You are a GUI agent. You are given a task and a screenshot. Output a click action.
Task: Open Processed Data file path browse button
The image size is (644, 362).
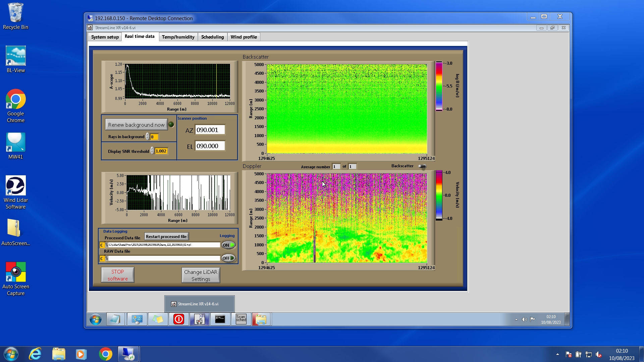[107, 245]
